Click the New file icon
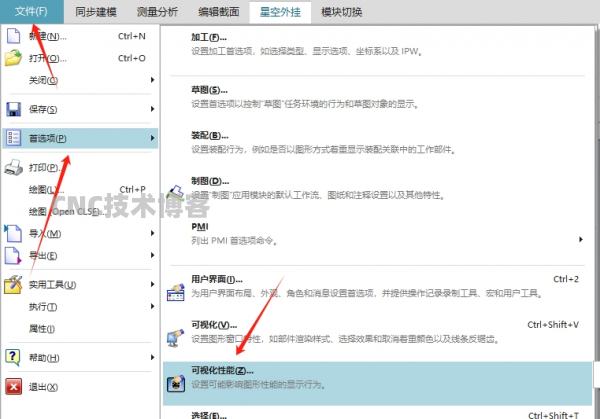600x419 pixels. pos(14,37)
